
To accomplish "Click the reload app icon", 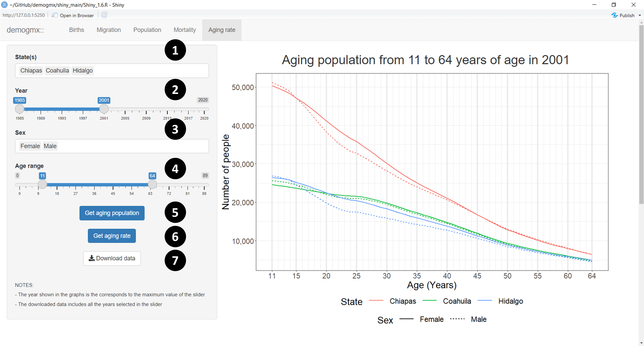I will point(104,15).
